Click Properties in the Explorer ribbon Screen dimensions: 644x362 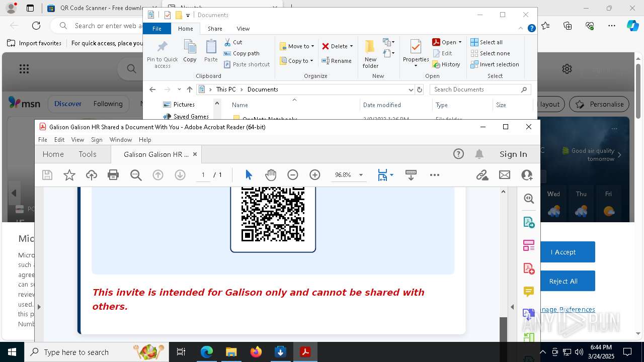point(416,53)
